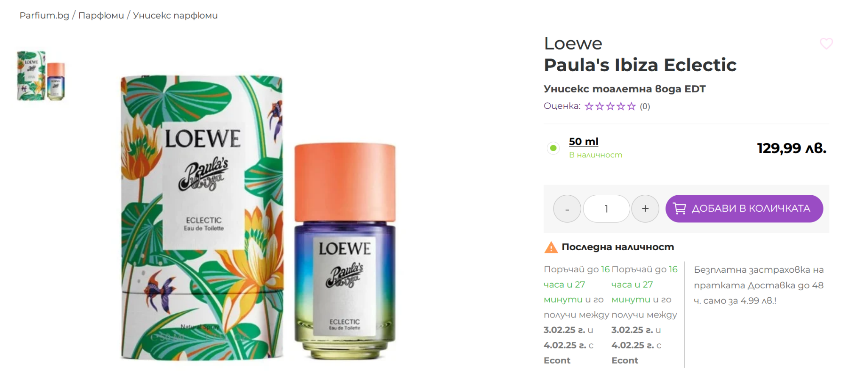The width and height of the screenshot is (868, 390).
Task: Increase quantity with plus button
Action: click(x=645, y=209)
